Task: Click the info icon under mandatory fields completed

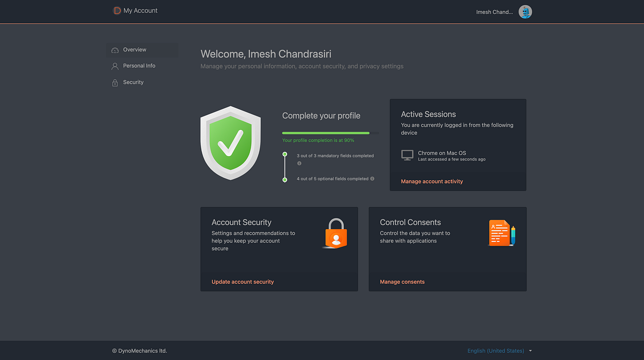Action: pyautogui.click(x=299, y=163)
